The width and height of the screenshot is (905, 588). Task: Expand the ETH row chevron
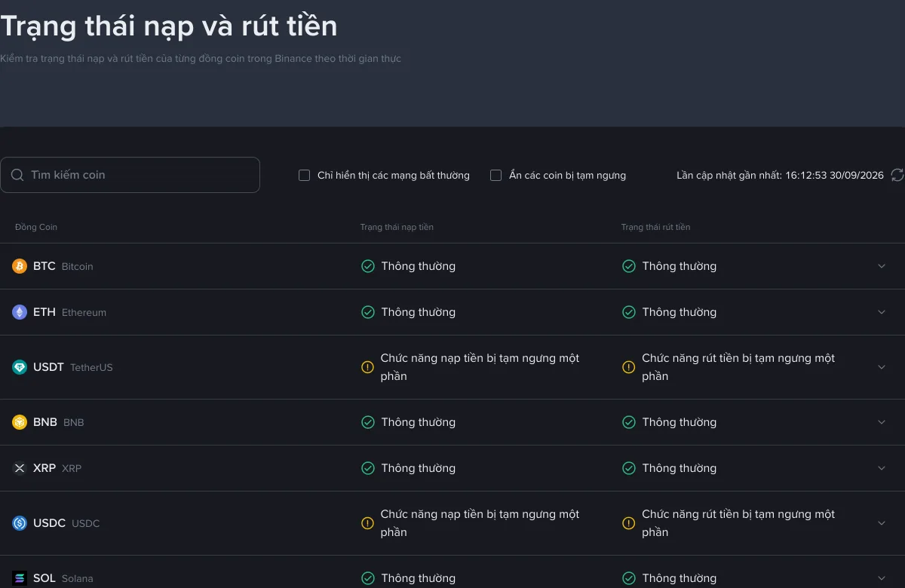[882, 312]
